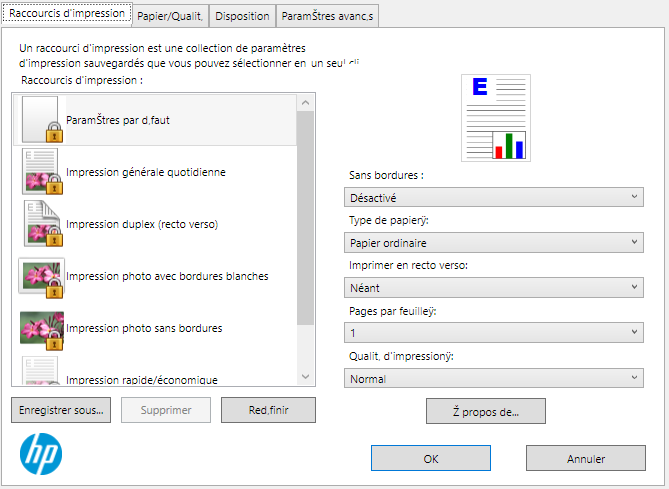Open the Disposition tab

coord(242,16)
